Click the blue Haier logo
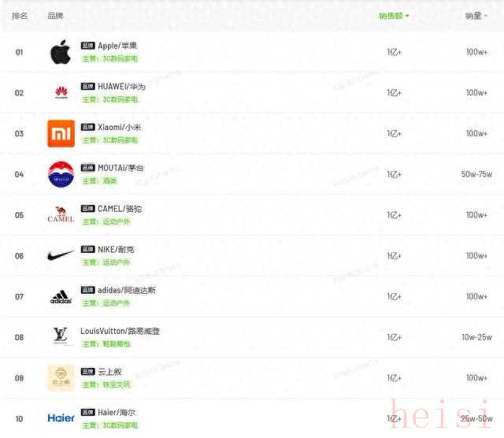Screen dimensions: 504x438 point(61,418)
